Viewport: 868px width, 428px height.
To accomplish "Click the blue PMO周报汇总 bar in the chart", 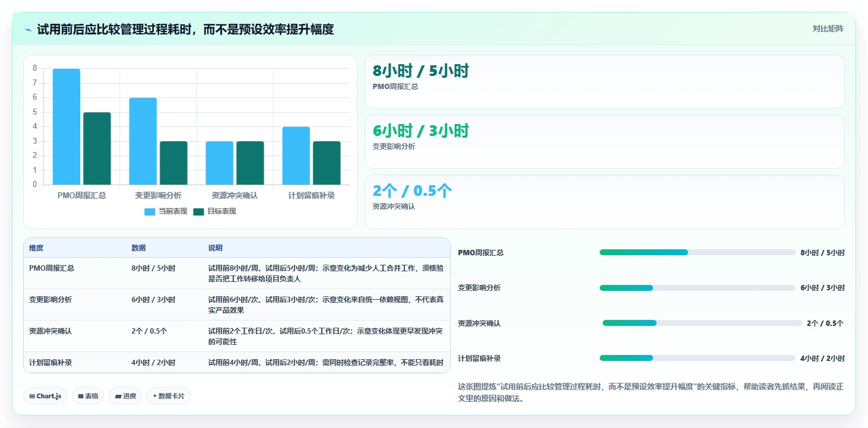I will [66, 126].
